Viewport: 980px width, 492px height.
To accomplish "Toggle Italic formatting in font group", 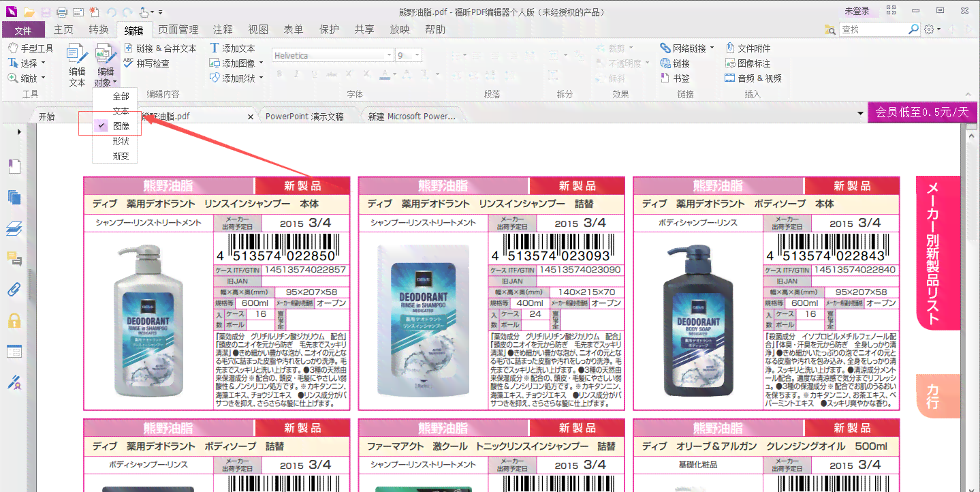I will coord(296,74).
